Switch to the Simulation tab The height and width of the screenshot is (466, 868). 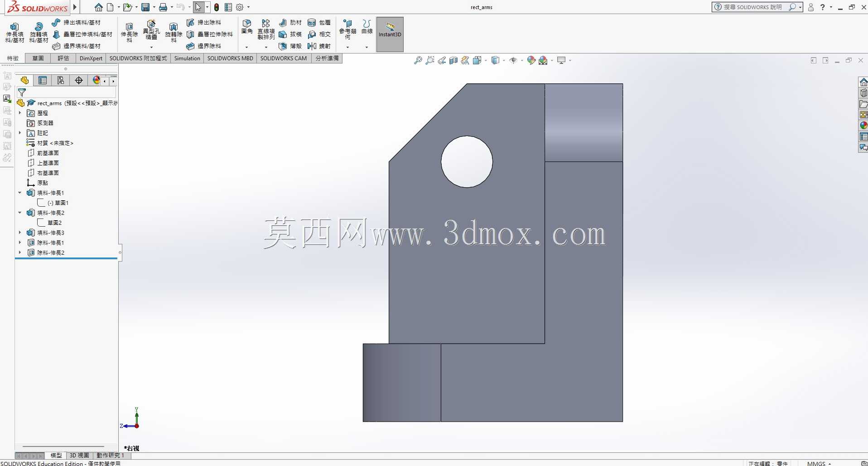click(x=187, y=58)
